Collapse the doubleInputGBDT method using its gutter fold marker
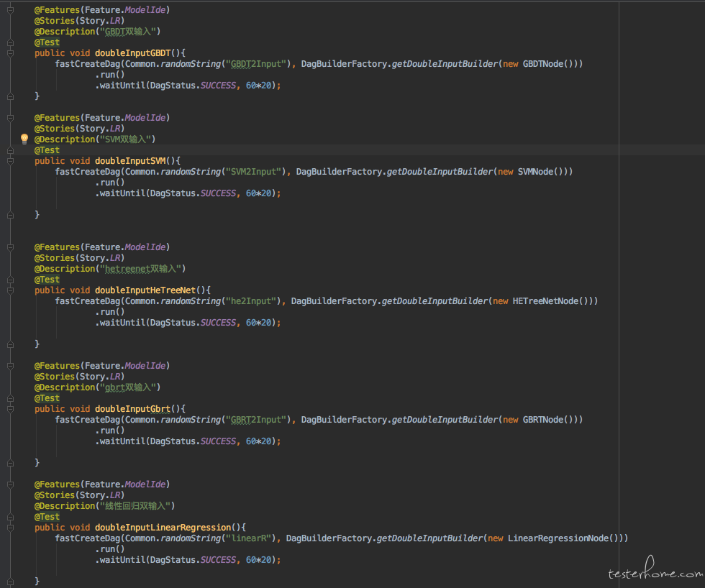 [x=10, y=53]
